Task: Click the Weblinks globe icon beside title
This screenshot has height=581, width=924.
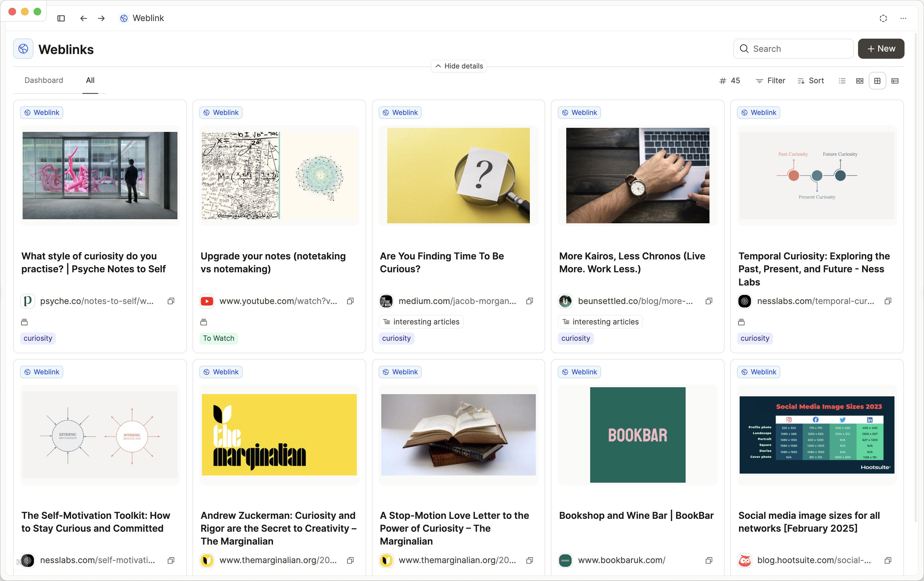Action: (24, 49)
